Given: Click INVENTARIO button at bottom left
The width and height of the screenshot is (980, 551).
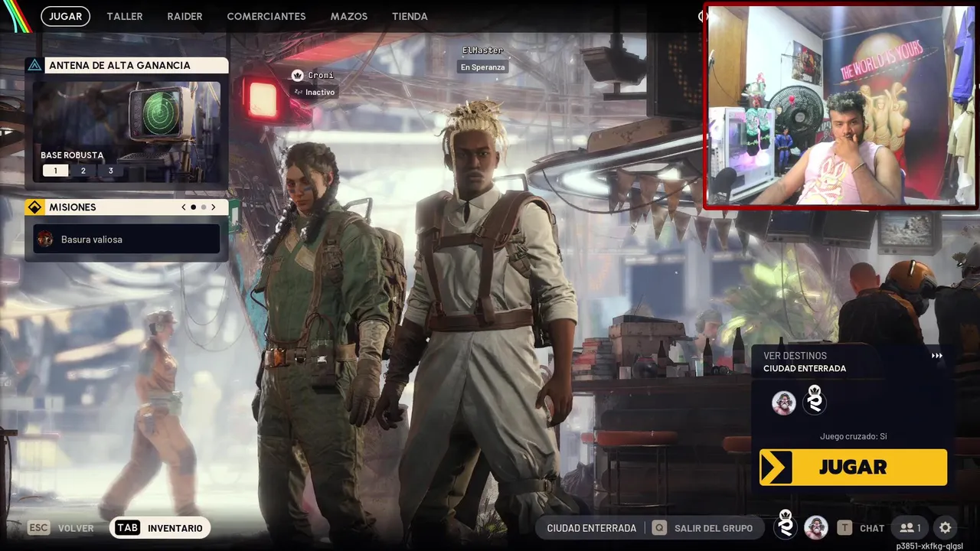Looking at the screenshot, I should tap(160, 528).
